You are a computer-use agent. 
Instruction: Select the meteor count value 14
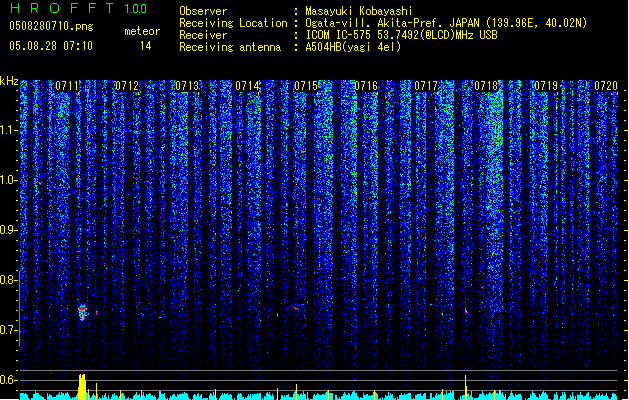pos(146,46)
